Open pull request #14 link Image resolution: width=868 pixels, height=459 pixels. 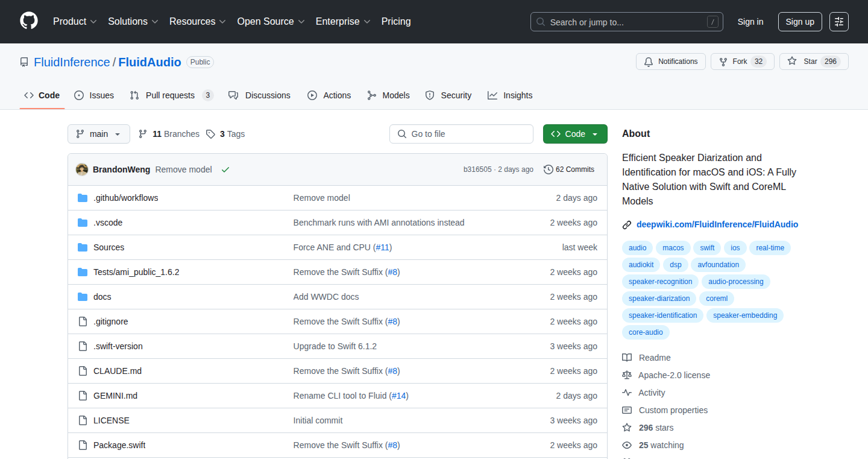(400, 396)
